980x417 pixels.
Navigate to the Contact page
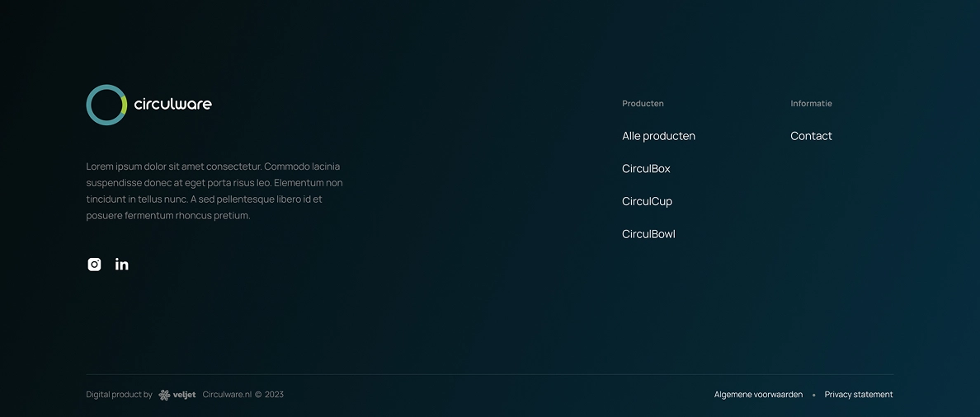811,136
